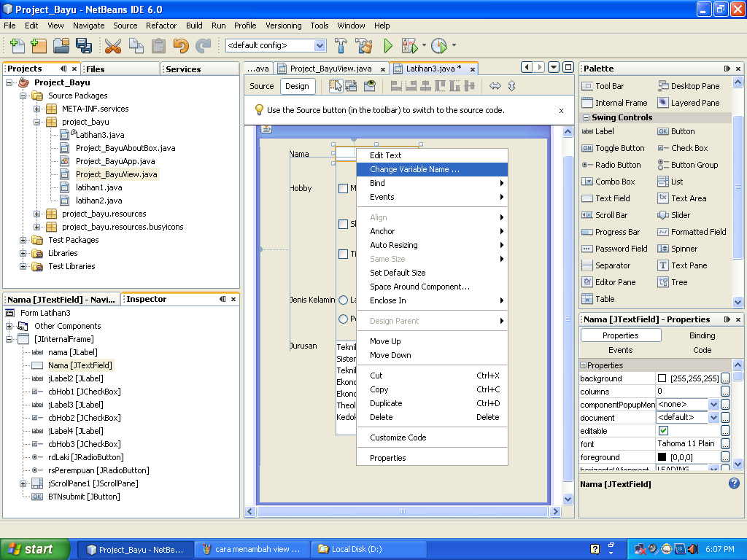This screenshot has width=747, height=560.
Task: Collapse the Swing Controls palette section
Action: [586, 117]
